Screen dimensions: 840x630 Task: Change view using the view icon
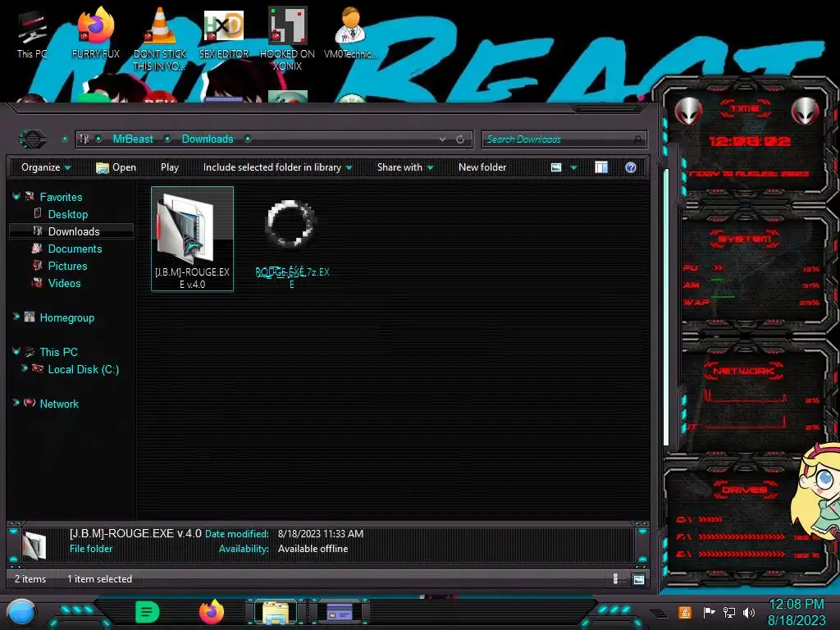point(556,167)
